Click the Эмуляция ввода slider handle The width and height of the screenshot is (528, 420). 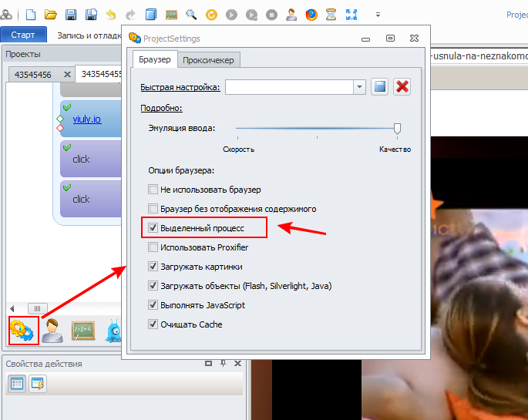(x=397, y=128)
